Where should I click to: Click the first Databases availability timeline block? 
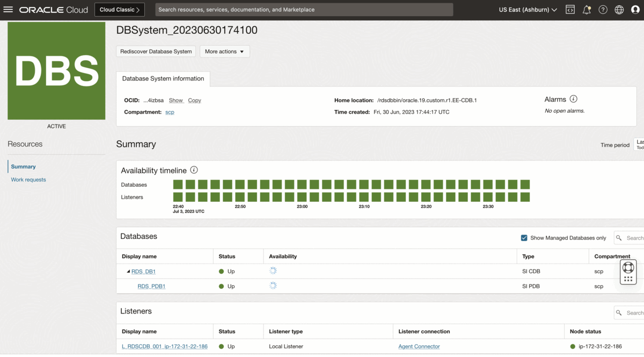[x=178, y=185]
